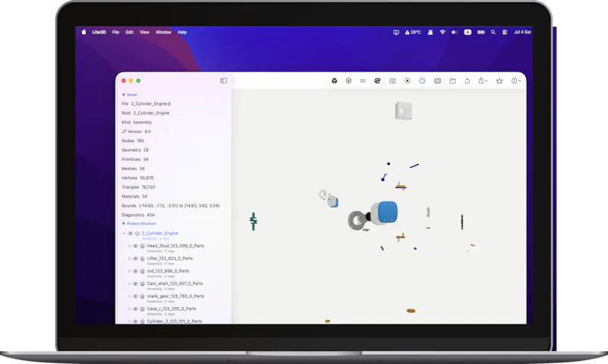Expand the Case_r_123_200_0_Parts node
This screenshot has width=608, height=364.
pos(129,309)
